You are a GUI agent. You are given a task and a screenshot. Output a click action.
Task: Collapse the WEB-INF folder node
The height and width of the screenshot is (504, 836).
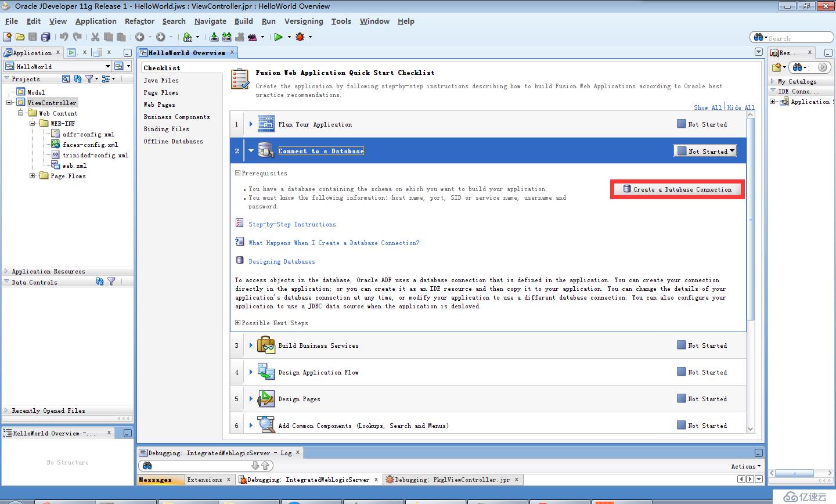click(33, 124)
